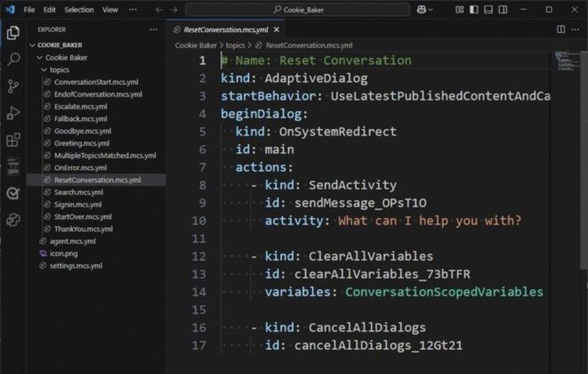Image resolution: width=588 pixels, height=374 pixels.
Task: Open Fallback.mcs.yml file
Action: coord(96,119)
